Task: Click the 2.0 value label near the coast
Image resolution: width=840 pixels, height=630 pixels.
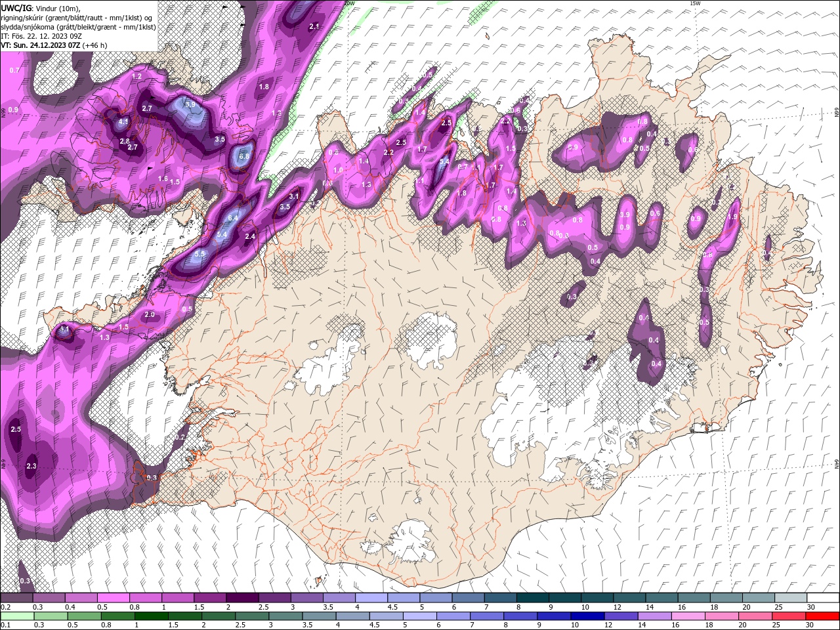Action: pos(150,315)
